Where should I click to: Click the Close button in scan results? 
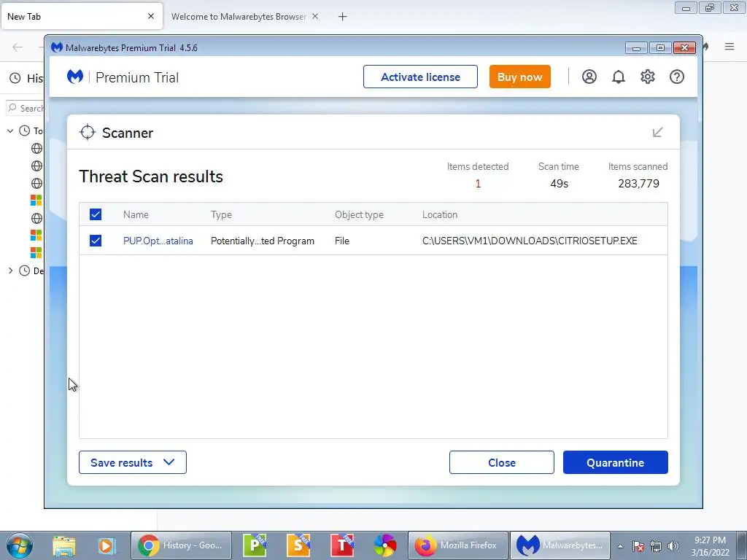pyautogui.click(x=502, y=462)
